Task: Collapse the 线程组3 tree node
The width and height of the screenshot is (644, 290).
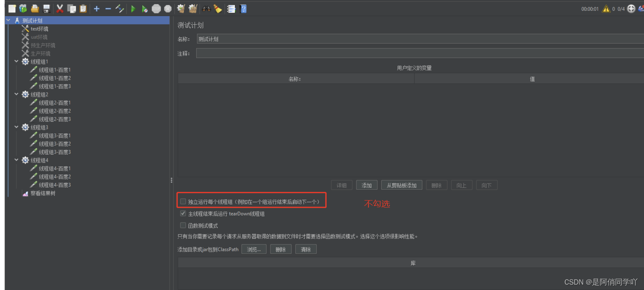Action: pyautogui.click(x=16, y=127)
